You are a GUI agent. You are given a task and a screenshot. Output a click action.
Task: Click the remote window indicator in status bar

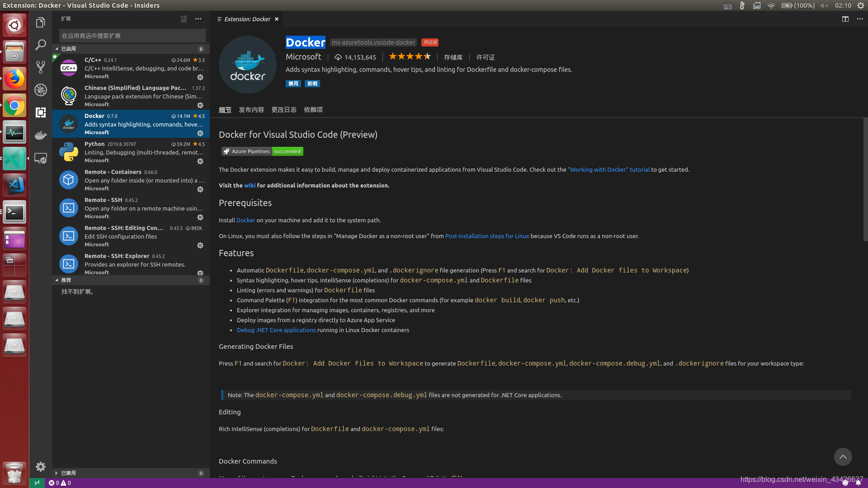(37, 483)
